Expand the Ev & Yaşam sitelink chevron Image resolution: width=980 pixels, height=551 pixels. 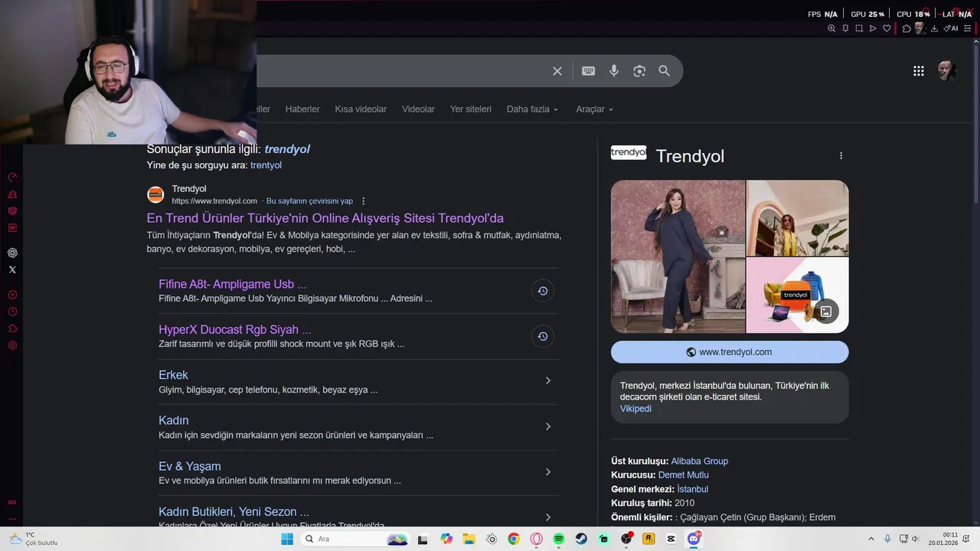(547, 472)
